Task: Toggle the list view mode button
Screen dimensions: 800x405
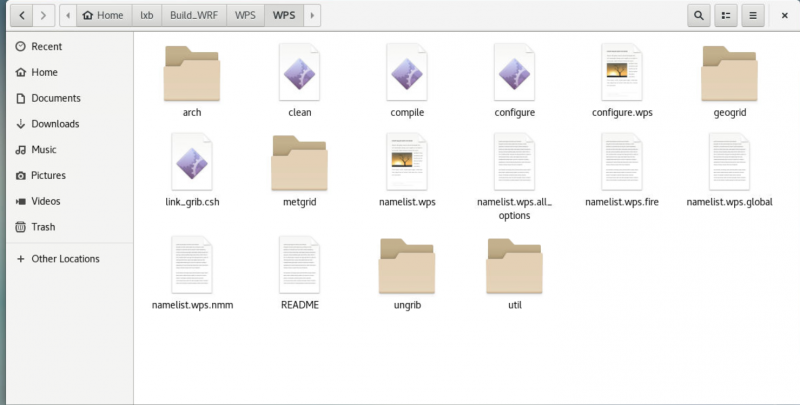Action: [x=726, y=15]
